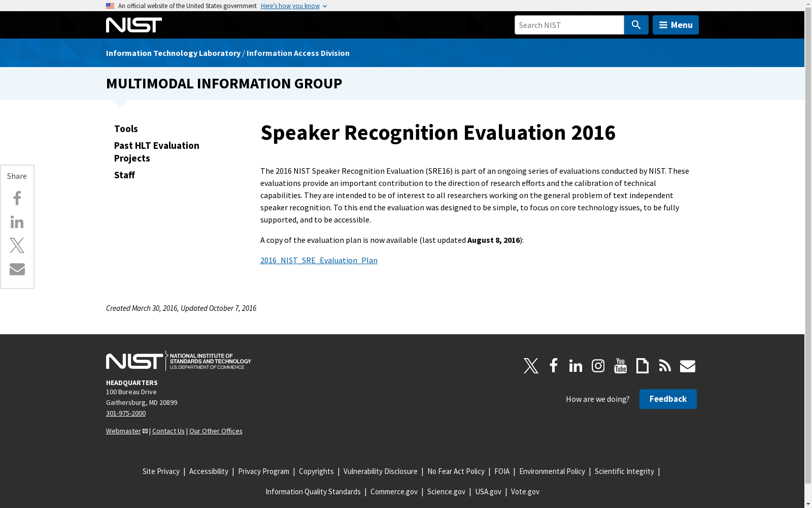Click the US flag icon
Screen dimensions: 812x508
click(x=110, y=6)
